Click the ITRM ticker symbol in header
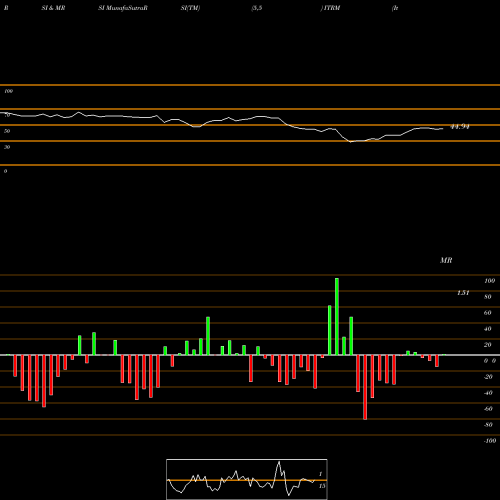The height and width of the screenshot is (500, 500). click(332, 8)
